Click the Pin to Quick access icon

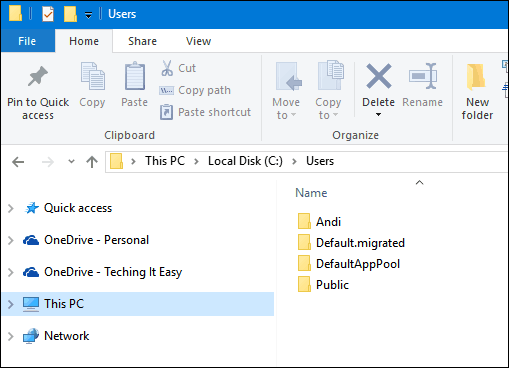tap(38, 76)
